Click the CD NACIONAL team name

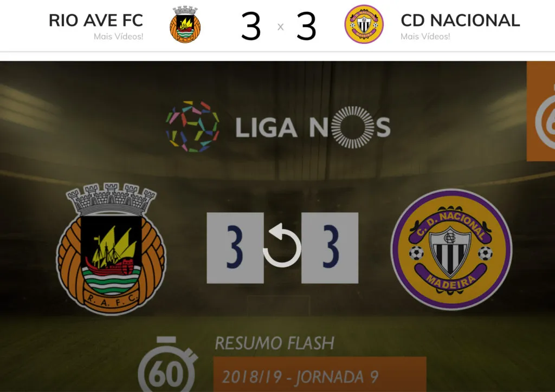point(460,20)
